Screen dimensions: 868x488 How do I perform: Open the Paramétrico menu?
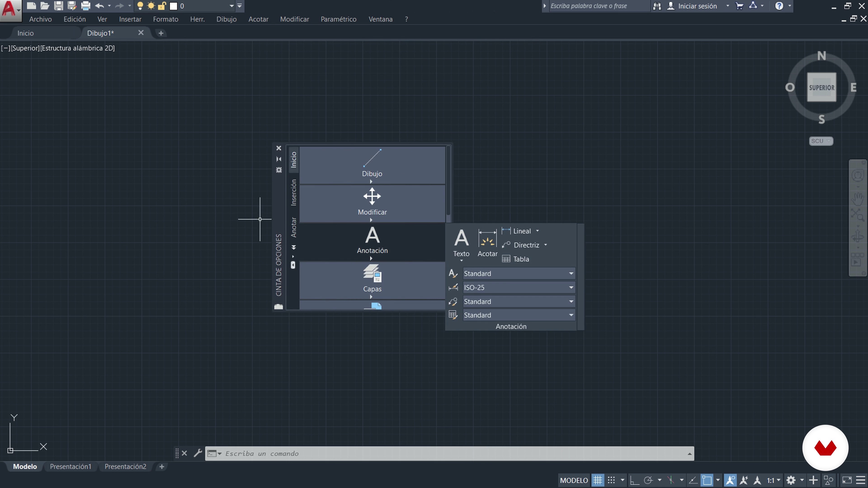click(x=338, y=19)
